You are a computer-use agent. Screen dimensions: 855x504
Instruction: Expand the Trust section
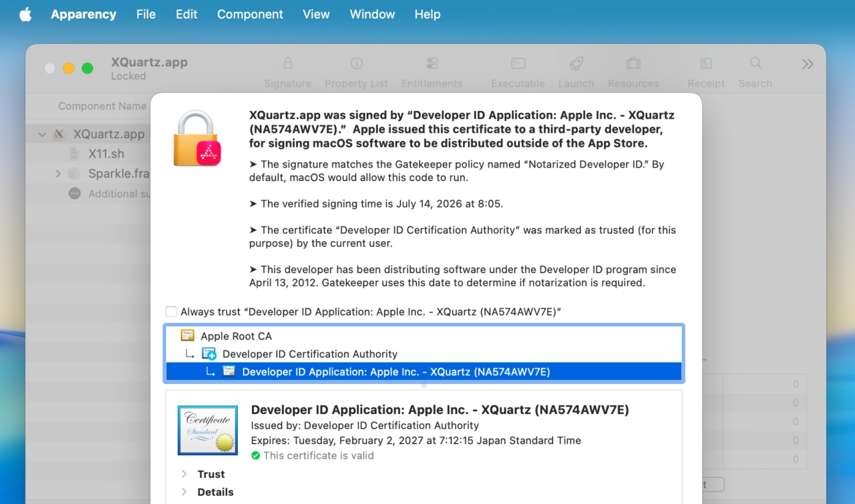[x=184, y=474]
